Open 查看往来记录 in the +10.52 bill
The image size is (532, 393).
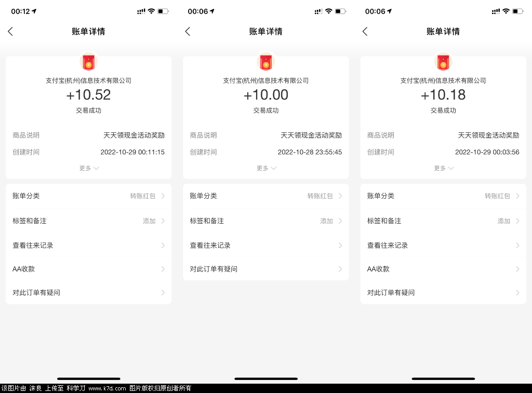(x=88, y=245)
